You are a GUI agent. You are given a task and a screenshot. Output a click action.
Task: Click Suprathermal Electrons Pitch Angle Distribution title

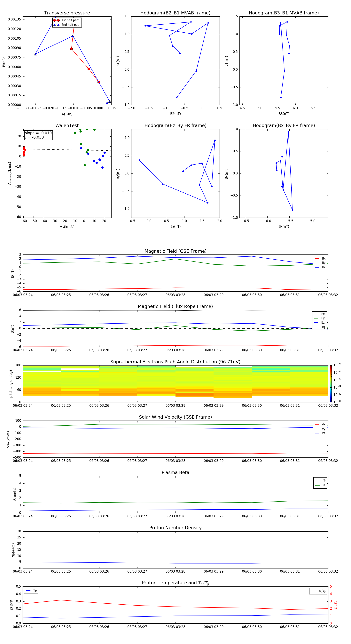pos(175,362)
